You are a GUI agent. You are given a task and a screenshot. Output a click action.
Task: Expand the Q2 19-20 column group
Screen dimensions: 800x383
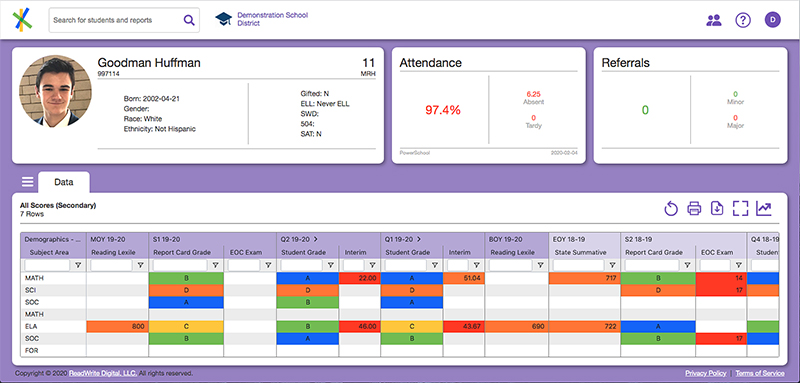point(315,239)
